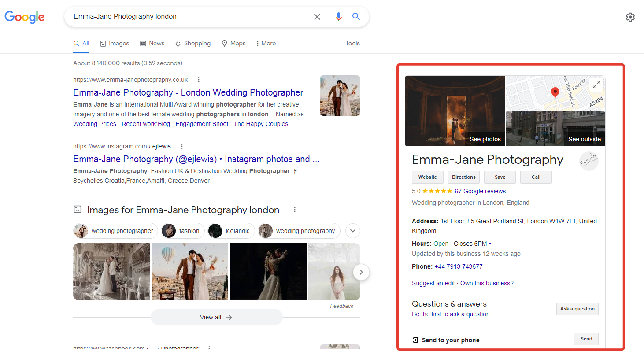Click into the search input field
Image resolution: width=644 pixels, height=351 pixels.
point(190,17)
